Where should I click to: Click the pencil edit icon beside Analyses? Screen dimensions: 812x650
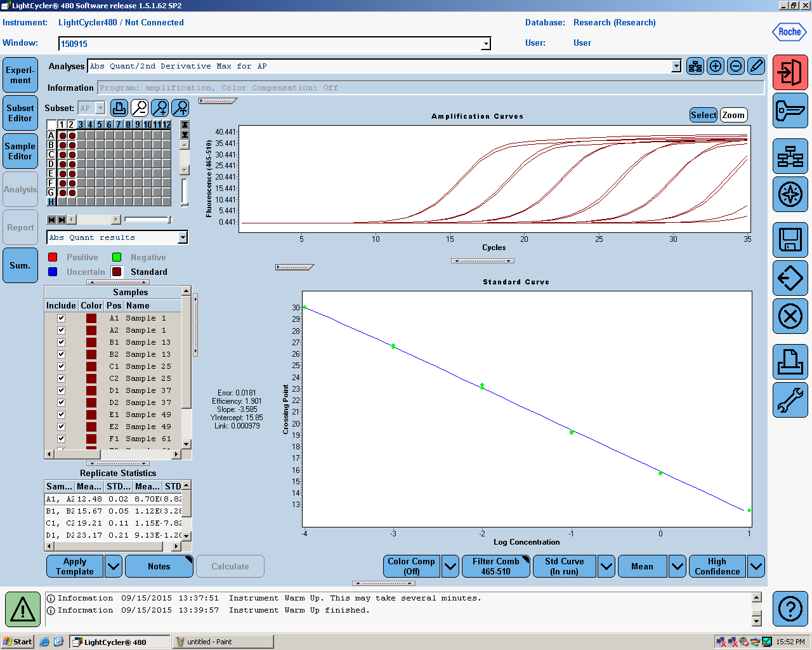click(756, 66)
